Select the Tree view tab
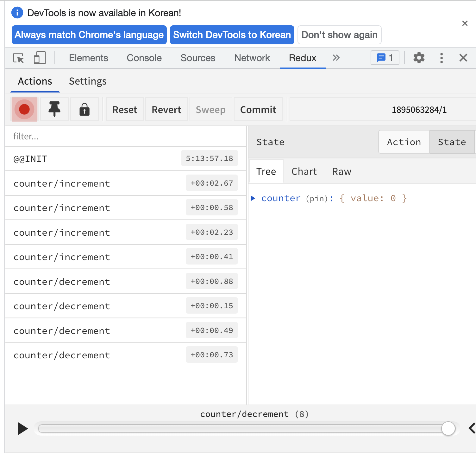This screenshot has height=453, width=476. pyautogui.click(x=266, y=171)
